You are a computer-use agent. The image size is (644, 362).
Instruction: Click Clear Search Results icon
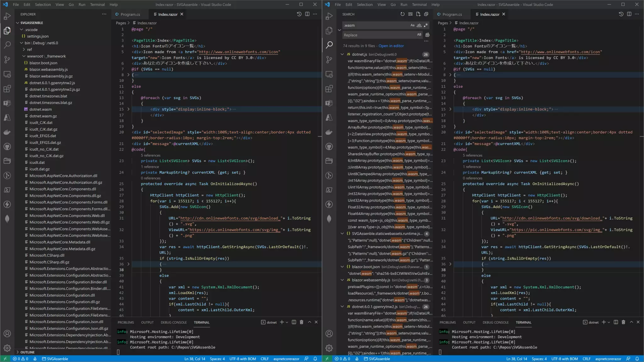point(410,14)
